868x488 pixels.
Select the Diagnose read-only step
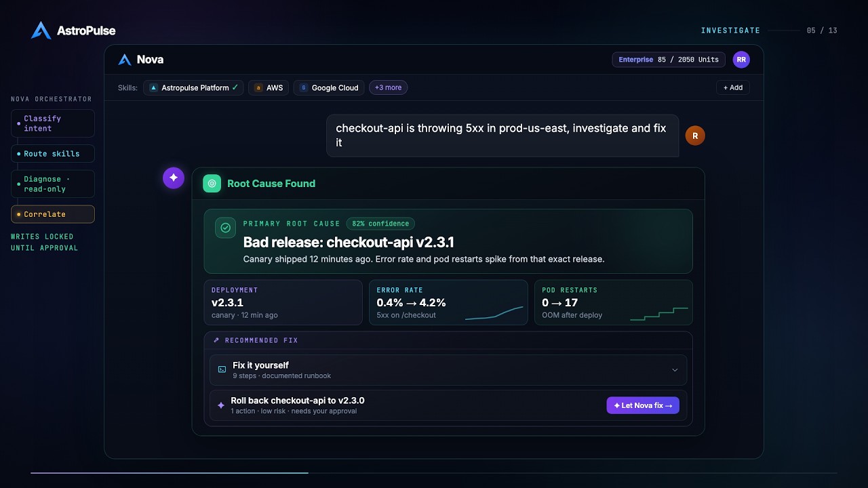[x=53, y=184]
